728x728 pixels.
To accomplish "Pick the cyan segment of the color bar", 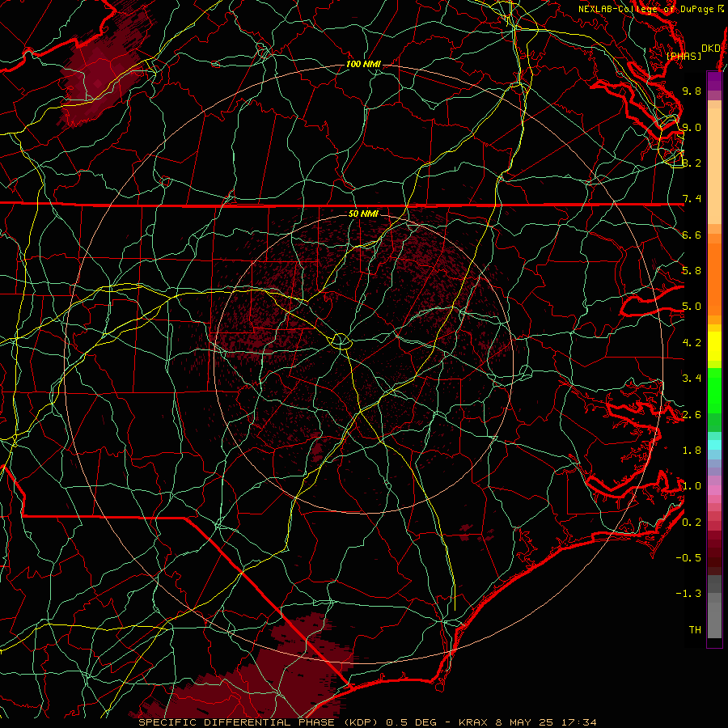I will [x=714, y=445].
